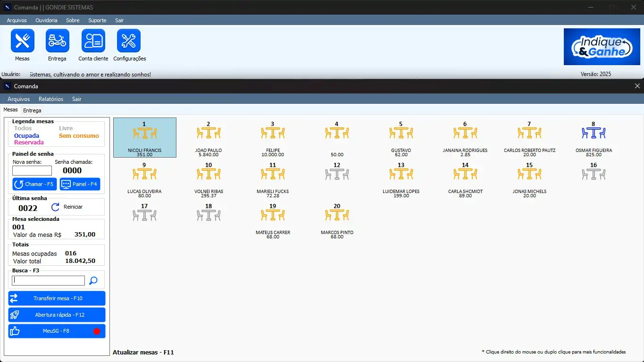Screen dimensions: 644x362
Task: Click the Nova senha input field
Action: (x=32, y=170)
